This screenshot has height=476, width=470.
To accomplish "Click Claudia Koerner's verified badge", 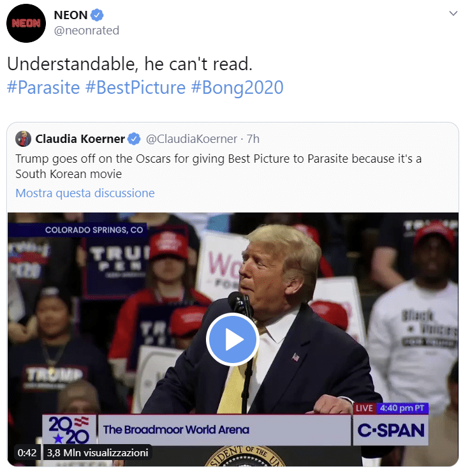I will click(x=134, y=138).
